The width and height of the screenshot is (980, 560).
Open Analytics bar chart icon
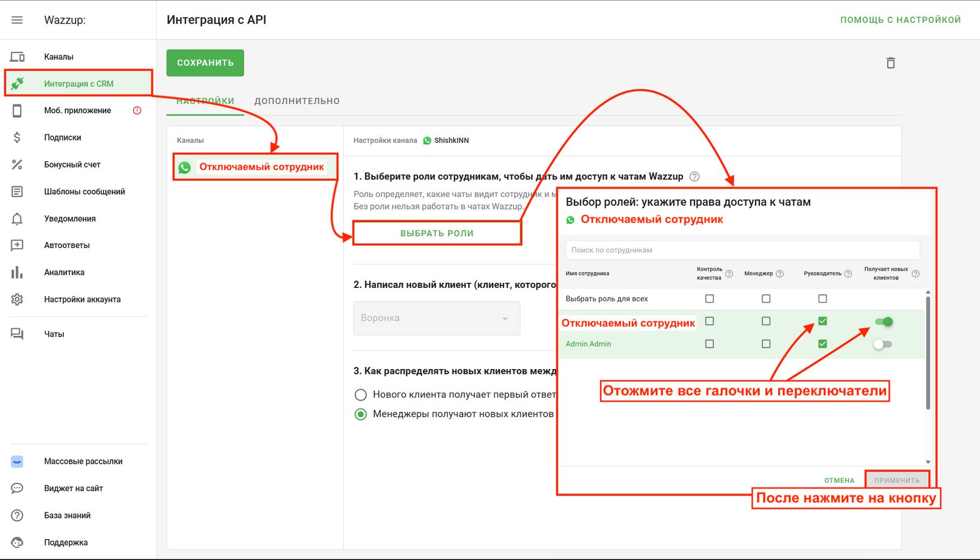coord(17,273)
